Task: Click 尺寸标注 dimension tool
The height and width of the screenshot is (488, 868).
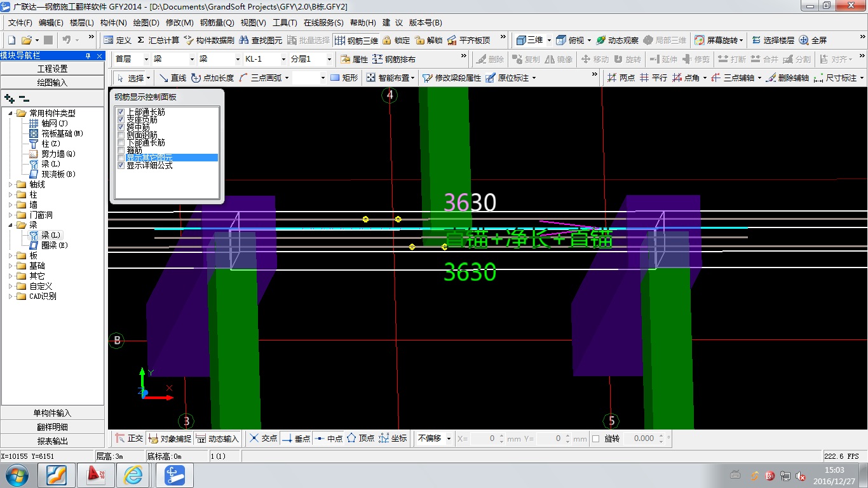Action: 836,78
